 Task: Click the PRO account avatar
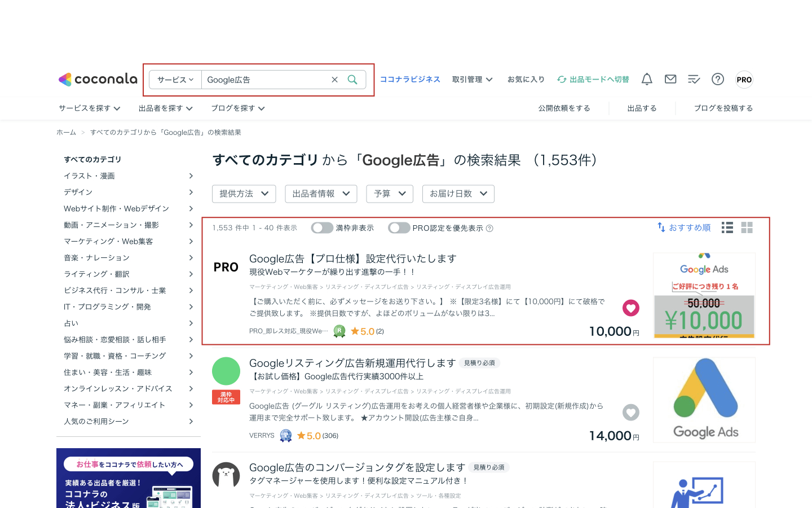click(743, 79)
